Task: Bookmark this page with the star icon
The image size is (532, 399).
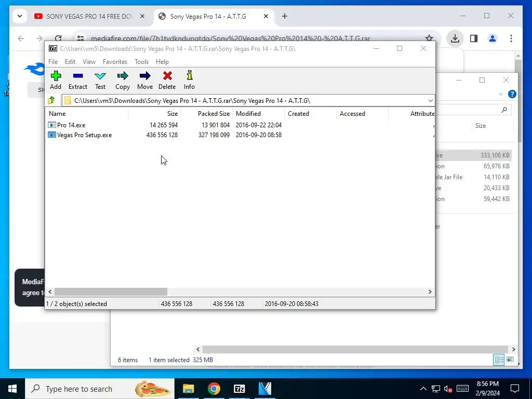Action: point(429,38)
